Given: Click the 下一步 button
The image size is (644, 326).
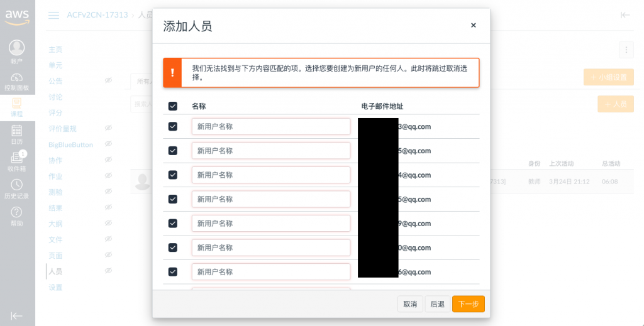Looking at the screenshot, I should [x=468, y=304].
